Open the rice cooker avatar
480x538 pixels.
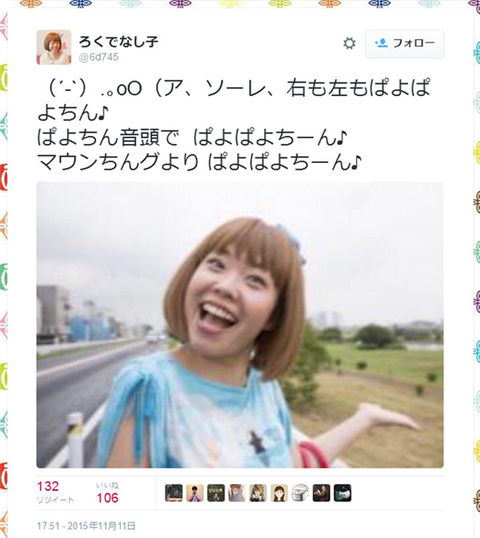point(300,493)
